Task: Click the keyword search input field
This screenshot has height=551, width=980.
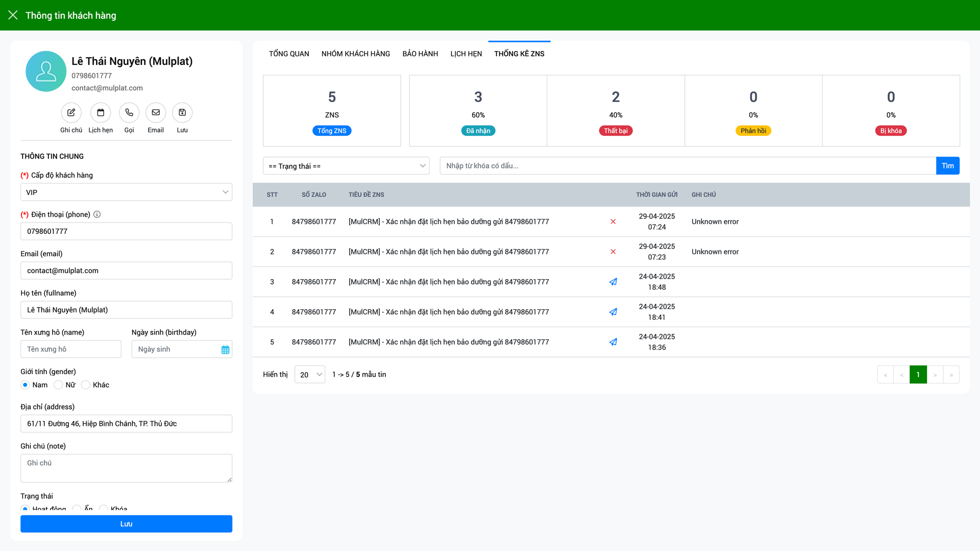Action: click(687, 166)
